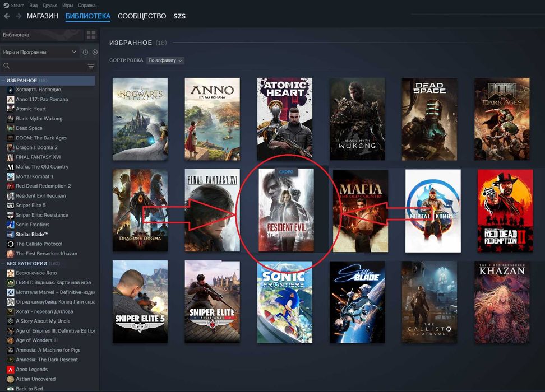This screenshot has height=392, width=545.
Task: Switch library to grid view icon
Action: pos(91,35)
